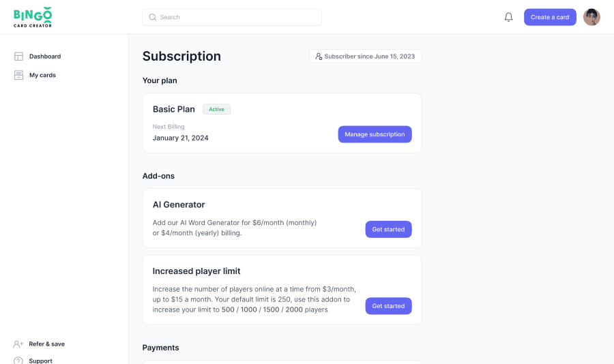Go to Dashboard in sidebar
Image resolution: width=614 pixels, height=364 pixels.
[45, 57]
